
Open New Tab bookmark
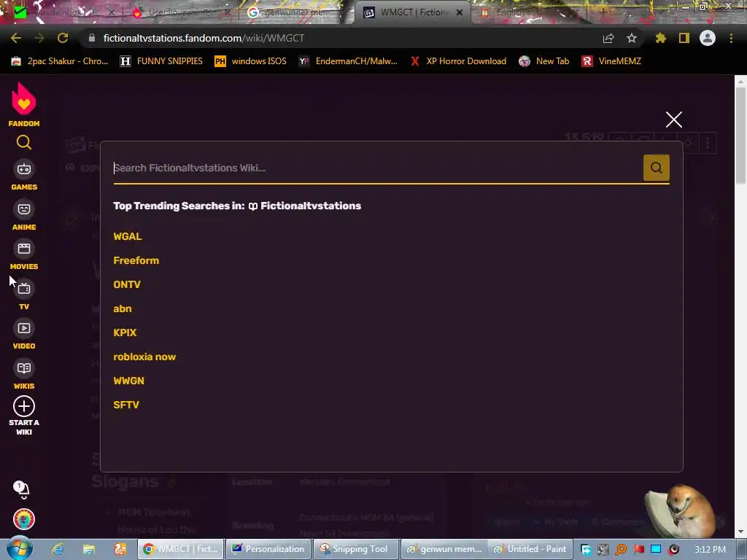coord(543,61)
